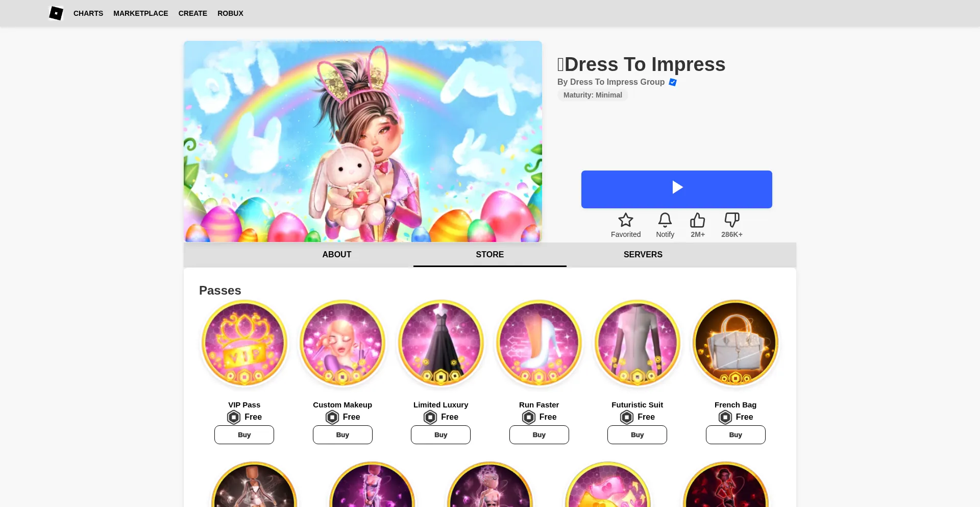Click the Robux icon under Limited Luxury
The height and width of the screenshot is (507, 980).
[x=430, y=417]
